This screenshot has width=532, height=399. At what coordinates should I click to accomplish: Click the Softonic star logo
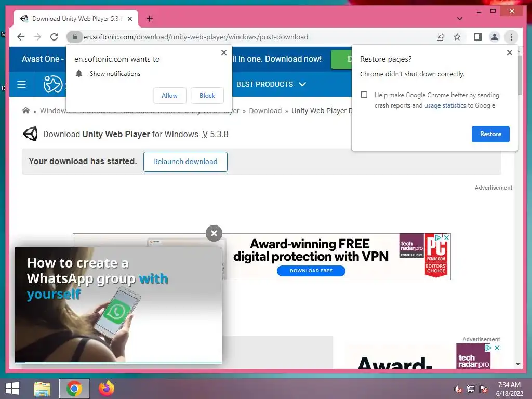click(53, 84)
